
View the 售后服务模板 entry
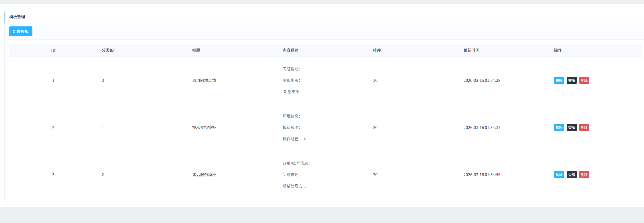pos(571,175)
